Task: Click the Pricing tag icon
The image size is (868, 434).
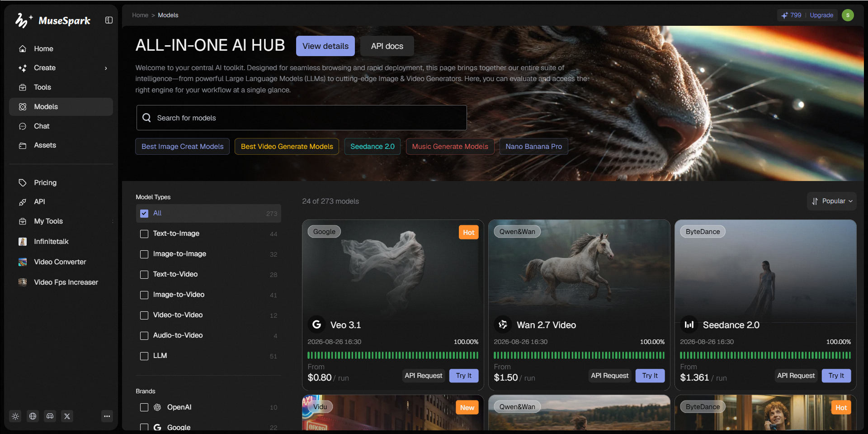Action: (23, 183)
